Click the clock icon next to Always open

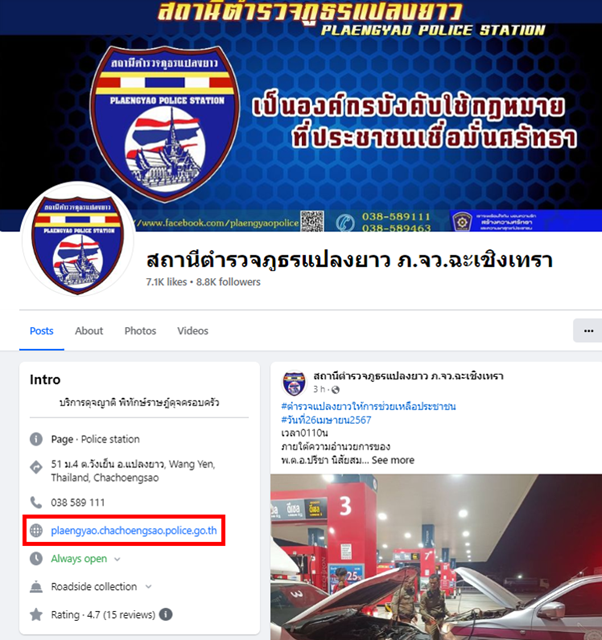point(36,559)
